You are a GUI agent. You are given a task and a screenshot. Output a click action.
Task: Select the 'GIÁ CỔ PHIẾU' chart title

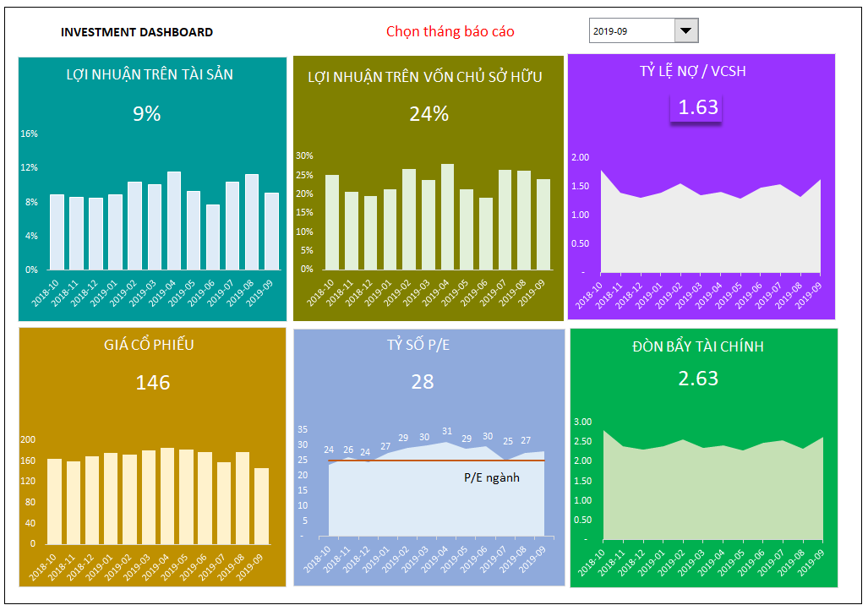[149, 344]
